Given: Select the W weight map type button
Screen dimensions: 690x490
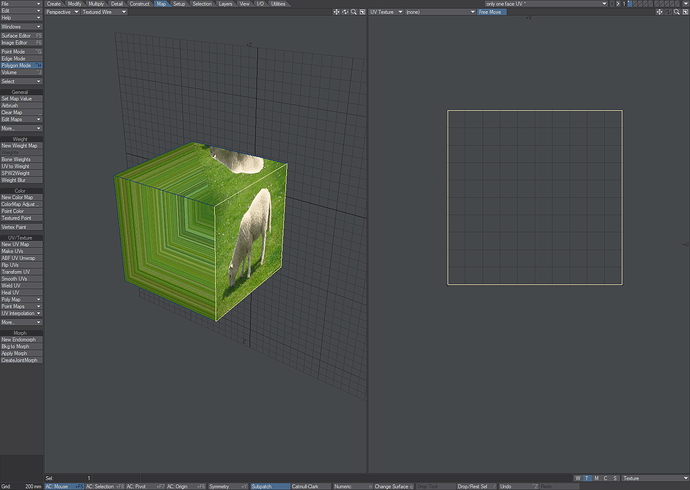Looking at the screenshot, I should coord(578,478).
